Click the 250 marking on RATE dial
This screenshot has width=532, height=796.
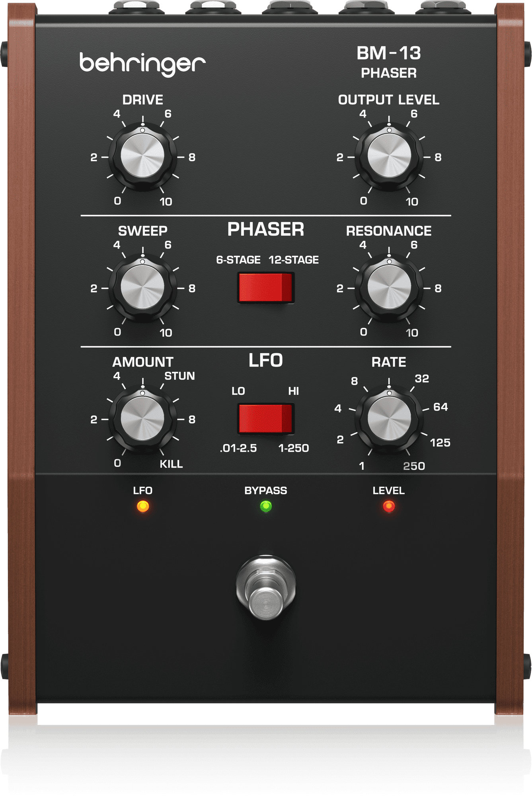tap(414, 466)
